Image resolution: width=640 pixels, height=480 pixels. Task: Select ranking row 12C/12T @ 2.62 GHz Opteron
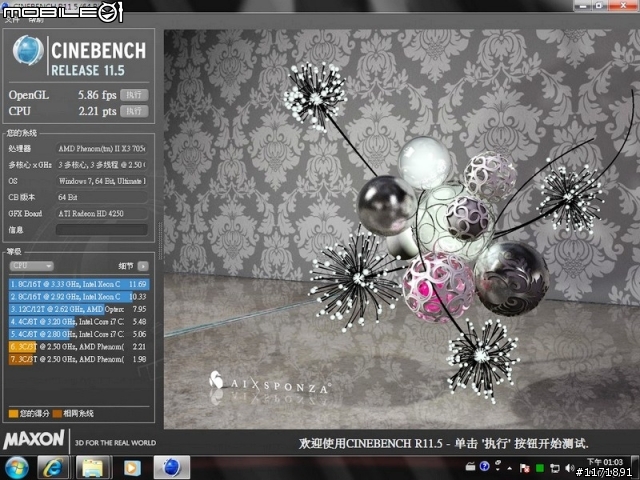(x=79, y=309)
